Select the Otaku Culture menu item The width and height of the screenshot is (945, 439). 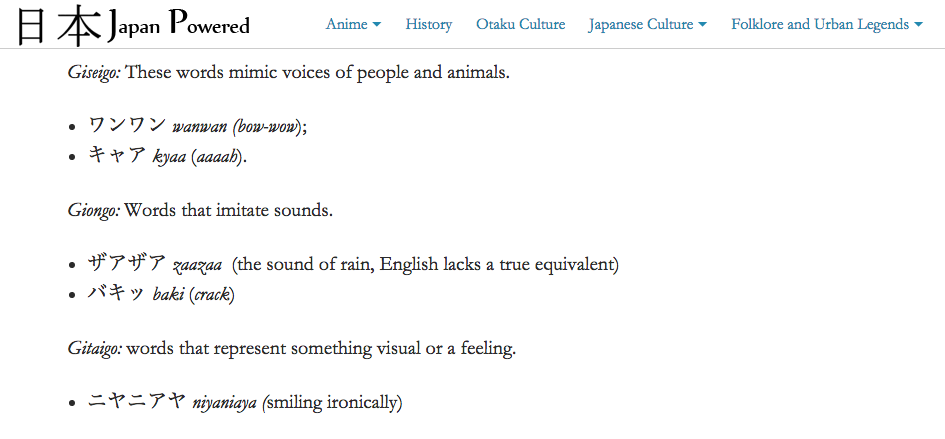click(520, 24)
